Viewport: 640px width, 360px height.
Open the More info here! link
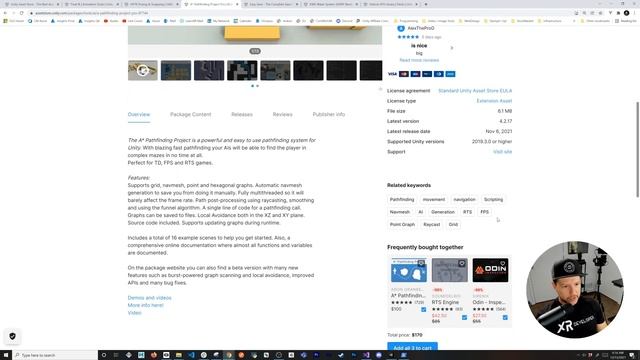[145, 305]
